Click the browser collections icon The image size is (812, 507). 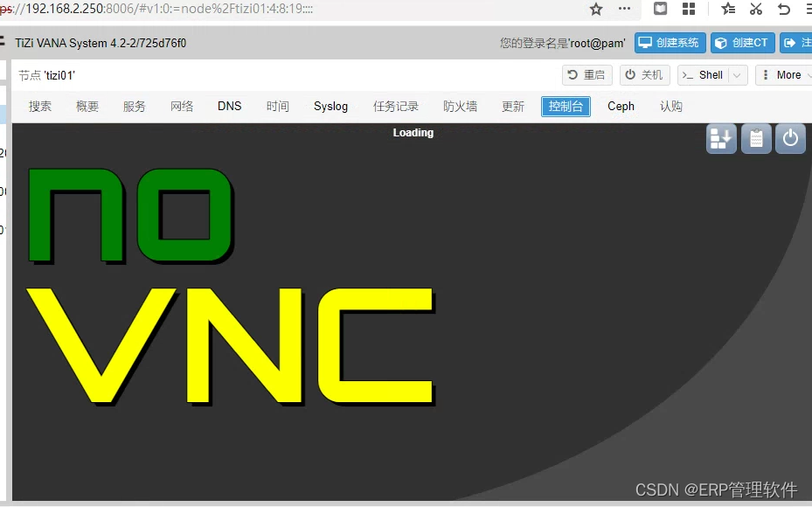689,10
